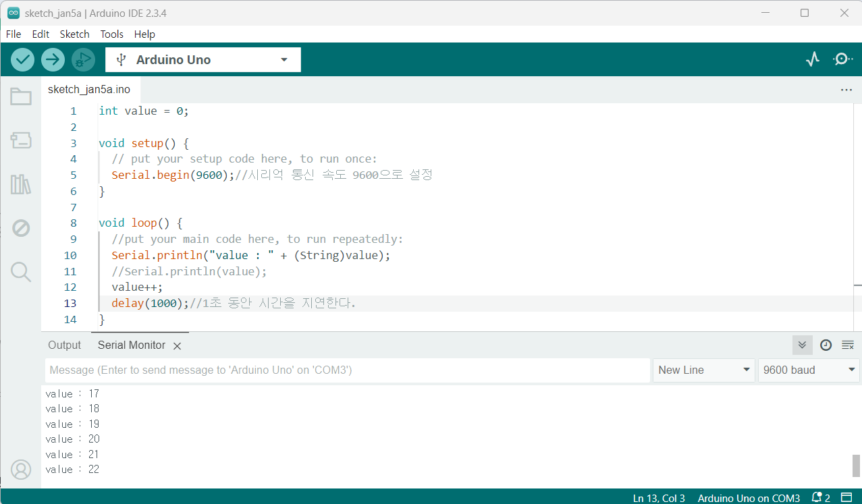Select the sketch_jan5a.ino editor tab
Image resolution: width=862 pixels, height=504 pixels.
(x=89, y=89)
